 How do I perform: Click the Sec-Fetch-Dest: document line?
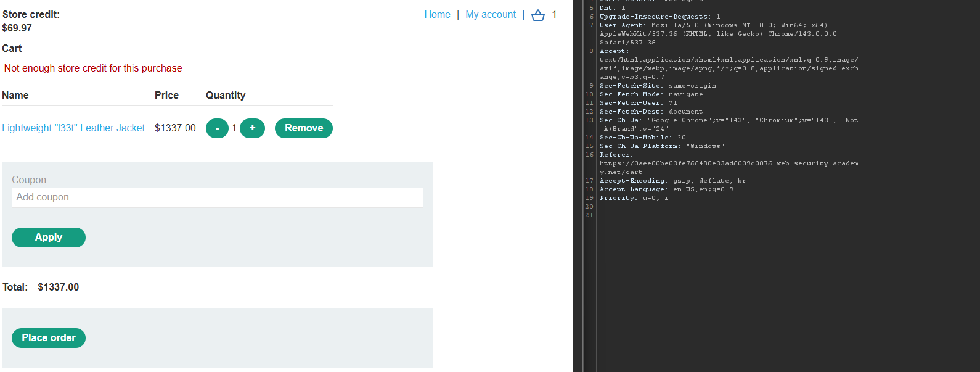tap(651, 112)
